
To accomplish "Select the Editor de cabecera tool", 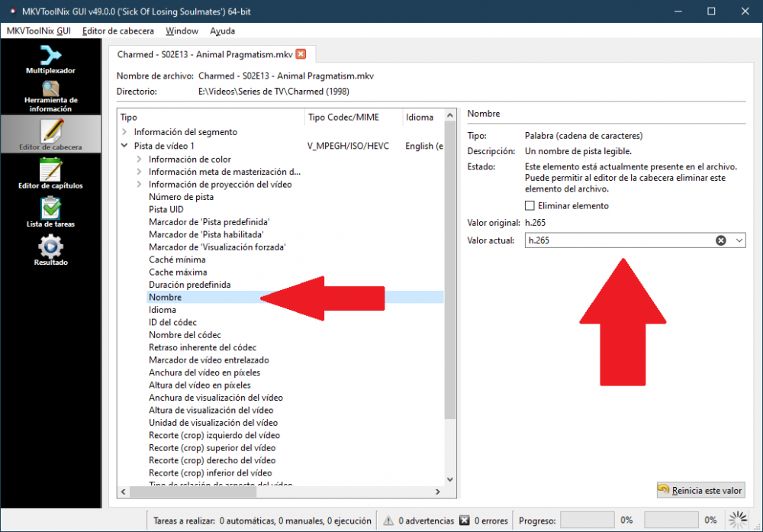I will pos(50,134).
